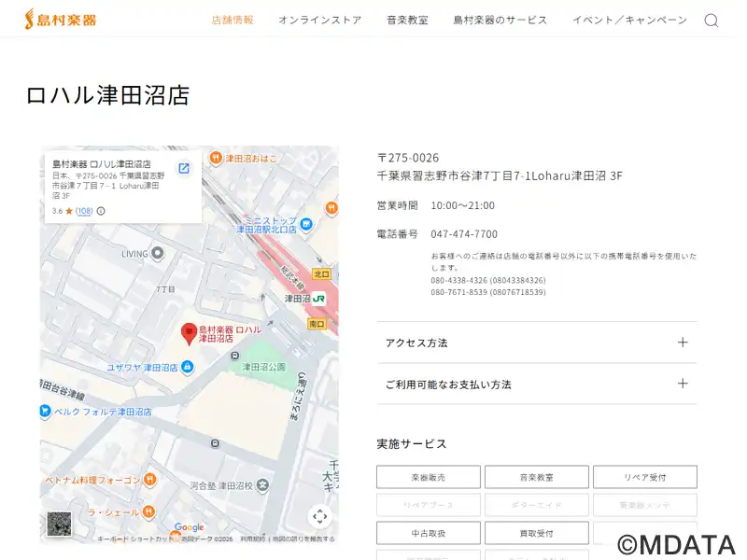Click business hours 10:00〜21:00
This screenshot has height=560, width=747.
coord(462,205)
